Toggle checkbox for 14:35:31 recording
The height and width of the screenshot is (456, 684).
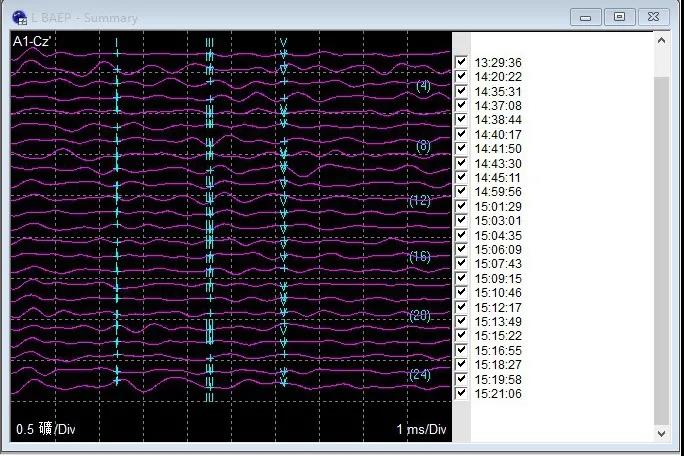tap(461, 91)
